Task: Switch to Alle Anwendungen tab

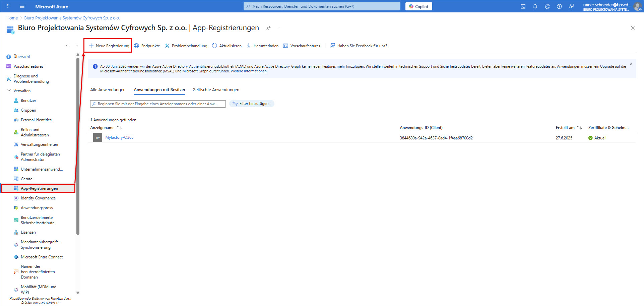Action: [x=108, y=89]
